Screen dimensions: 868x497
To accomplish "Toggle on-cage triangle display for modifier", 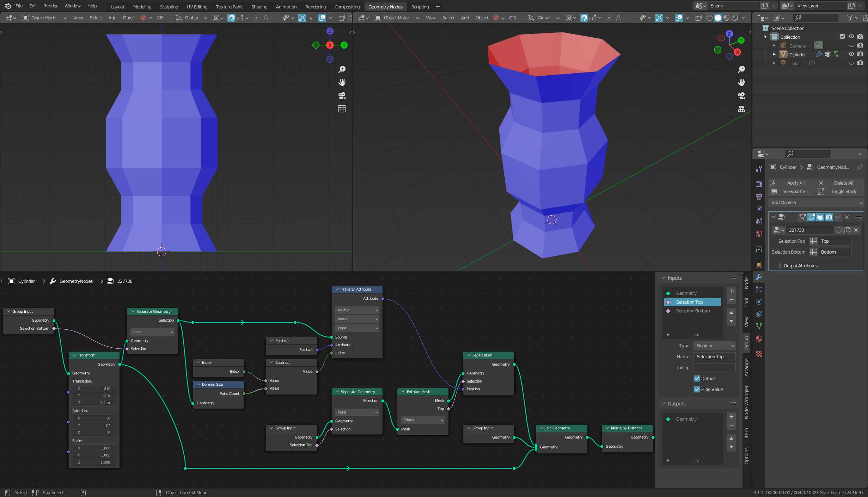I will [x=802, y=217].
